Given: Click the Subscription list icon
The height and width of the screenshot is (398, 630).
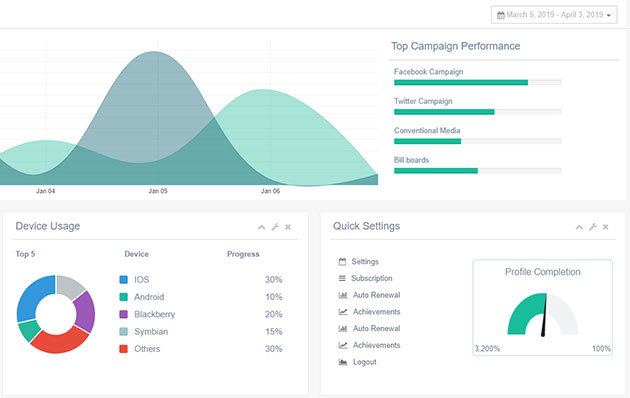Looking at the screenshot, I should (342, 278).
